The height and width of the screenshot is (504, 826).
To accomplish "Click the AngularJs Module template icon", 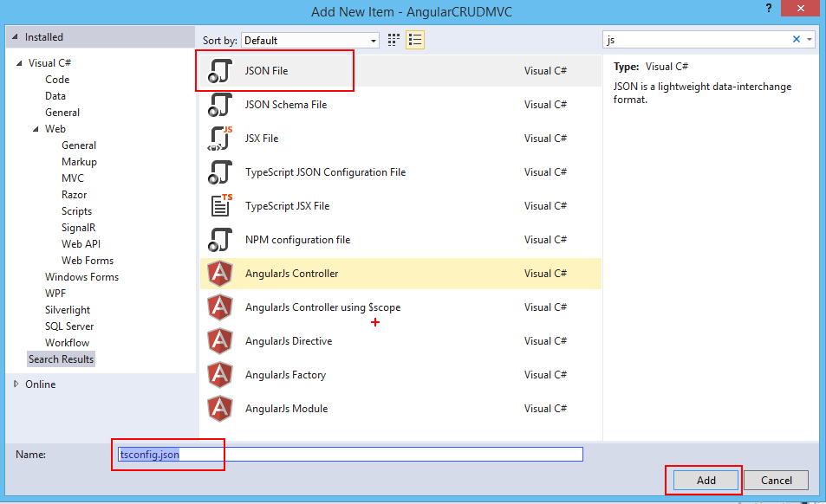I will point(220,408).
